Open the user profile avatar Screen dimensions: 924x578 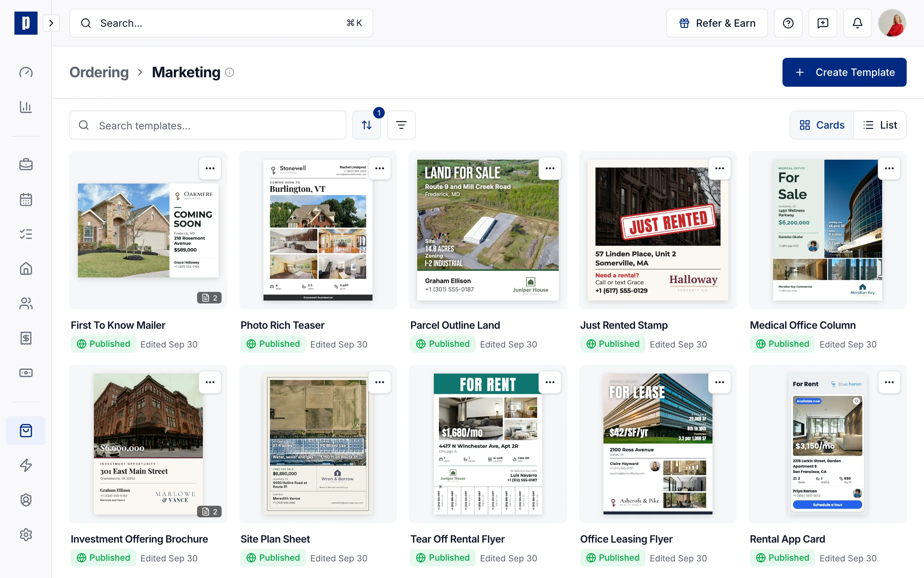(x=892, y=23)
